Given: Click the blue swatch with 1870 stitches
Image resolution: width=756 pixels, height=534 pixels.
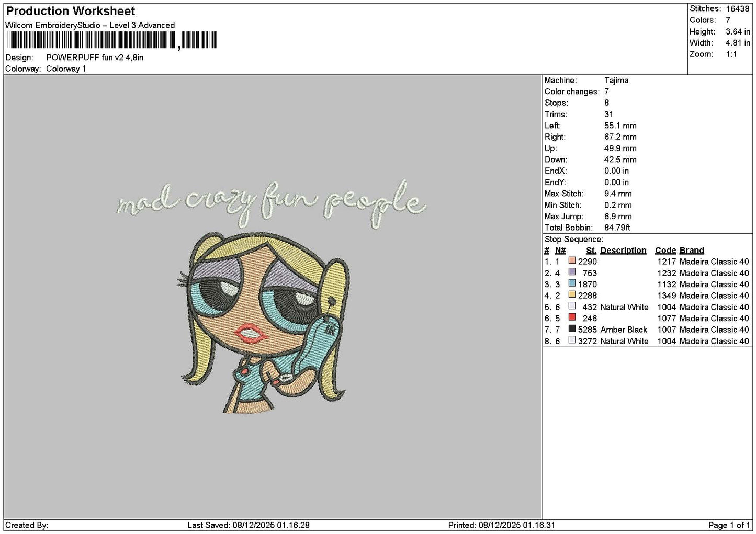Looking at the screenshot, I should [572, 283].
